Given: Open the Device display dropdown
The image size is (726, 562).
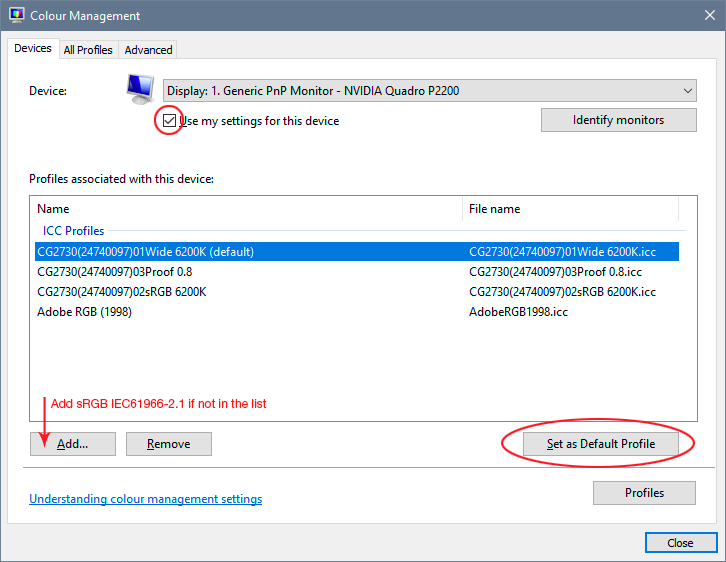Looking at the screenshot, I should click(x=429, y=91).
